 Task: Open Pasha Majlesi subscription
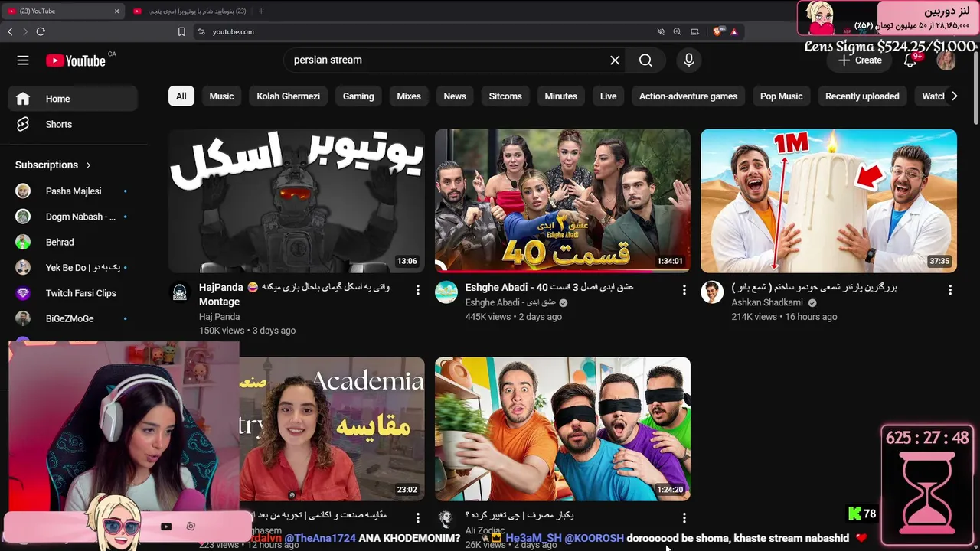pyautogui.click(x=73, y=191)
